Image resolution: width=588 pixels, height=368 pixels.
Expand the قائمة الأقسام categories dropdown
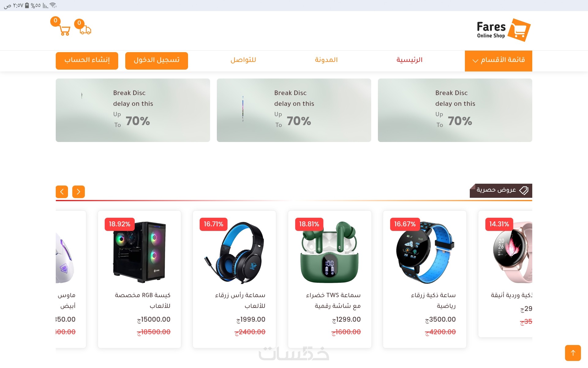[498, 61]
